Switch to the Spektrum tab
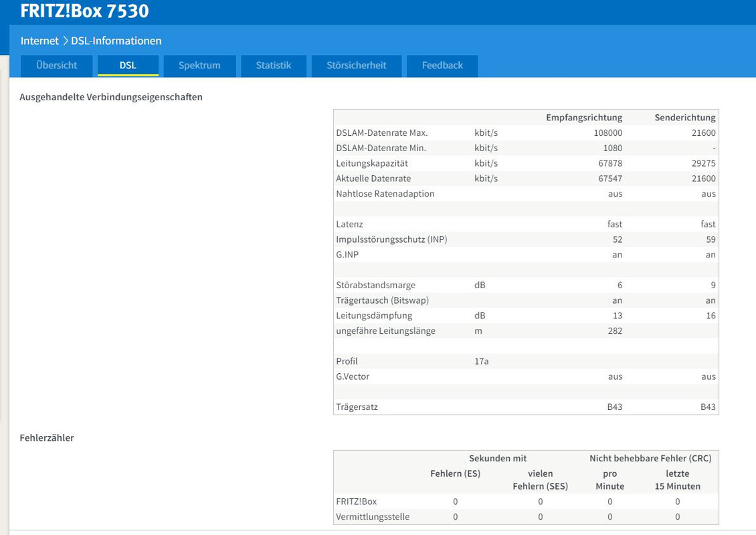This screenshot has width=756, height=535. click(x=199, y=66)
